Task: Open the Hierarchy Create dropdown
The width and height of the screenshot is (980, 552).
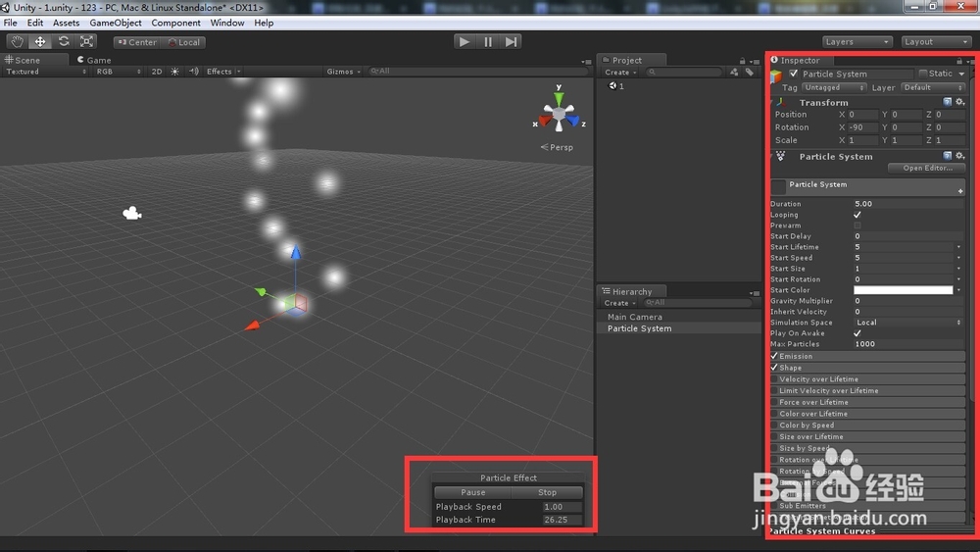Action: 619,303
